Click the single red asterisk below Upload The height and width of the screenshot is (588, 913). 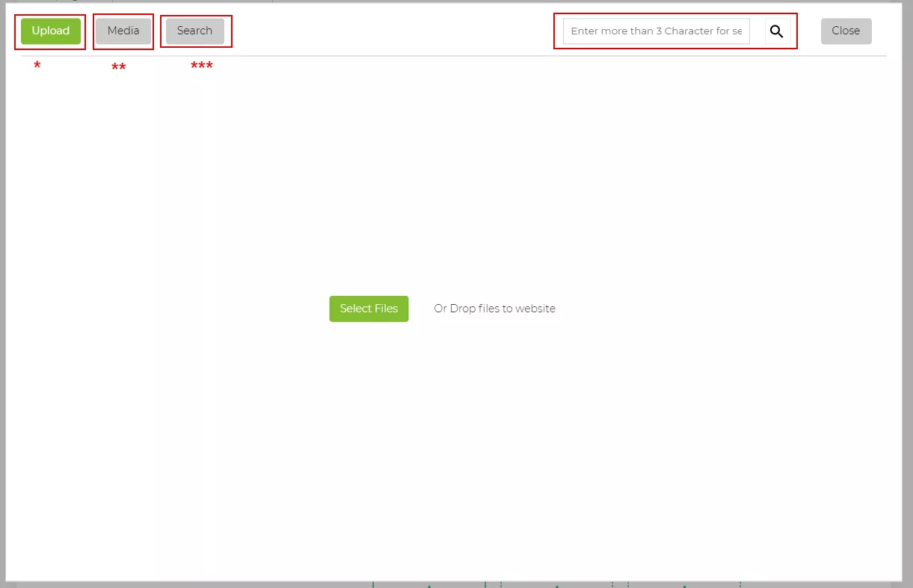(x=37, y=66)
